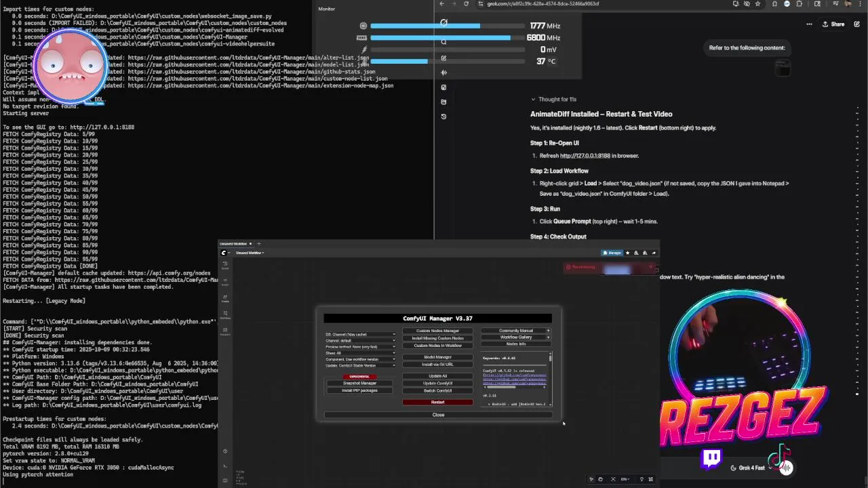Expand Channel default dropdown
The image size is (868, 488).
361,341
